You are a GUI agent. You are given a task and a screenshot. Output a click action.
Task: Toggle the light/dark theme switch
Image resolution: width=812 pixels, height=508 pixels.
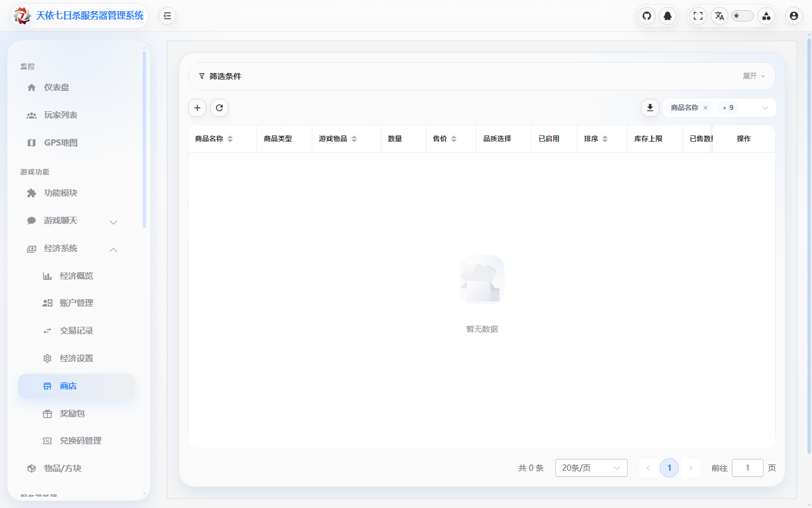[x=743, y=16]
